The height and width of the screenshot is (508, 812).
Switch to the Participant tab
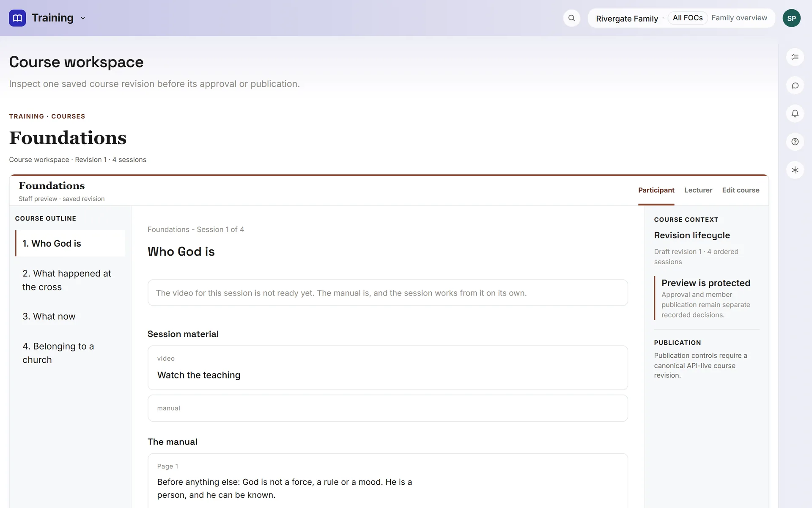click(656, 190)
